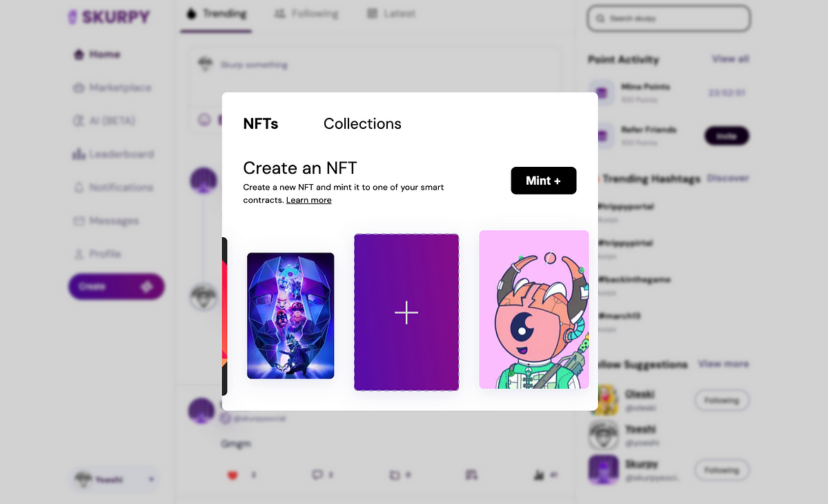Open the blue mask NFT thumbnail
Image resolution: width=828 pixels, height=504 pixels.
tap(290, 316)
